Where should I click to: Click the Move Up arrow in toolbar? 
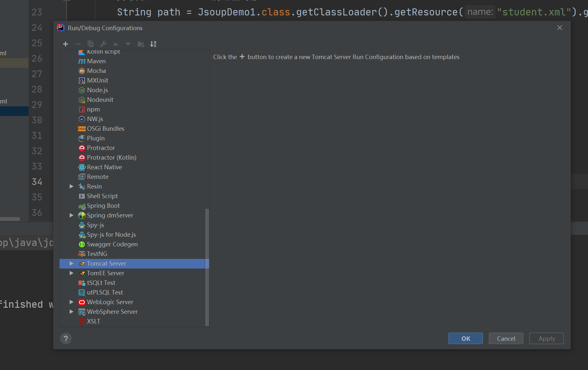click(116, 44)
